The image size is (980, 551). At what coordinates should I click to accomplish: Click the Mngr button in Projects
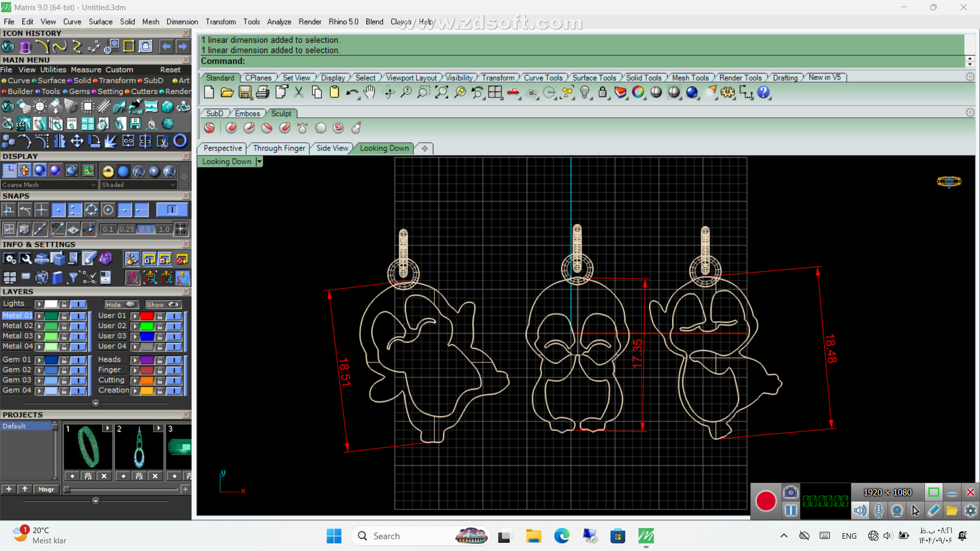(x=46, y=489)
